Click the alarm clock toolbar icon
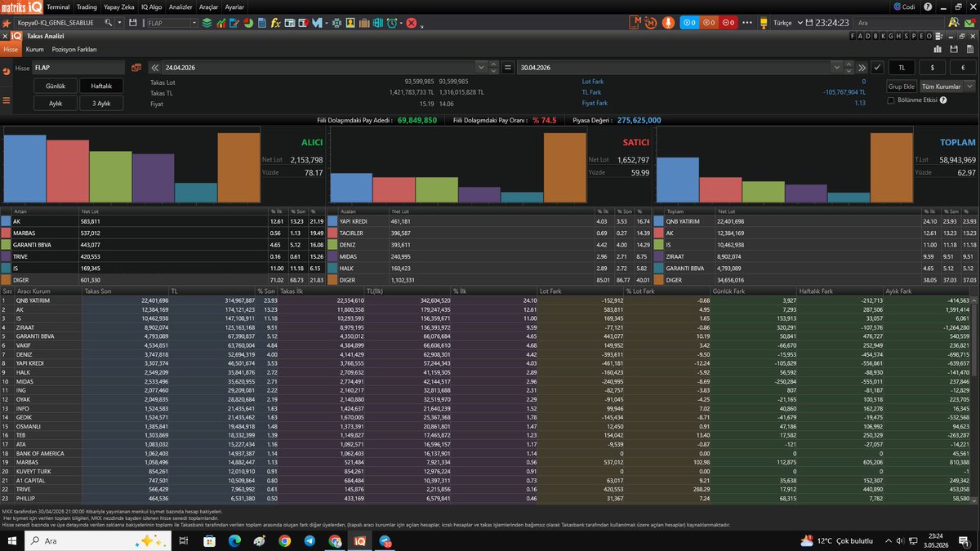980x551 pixels. [392, 23]
